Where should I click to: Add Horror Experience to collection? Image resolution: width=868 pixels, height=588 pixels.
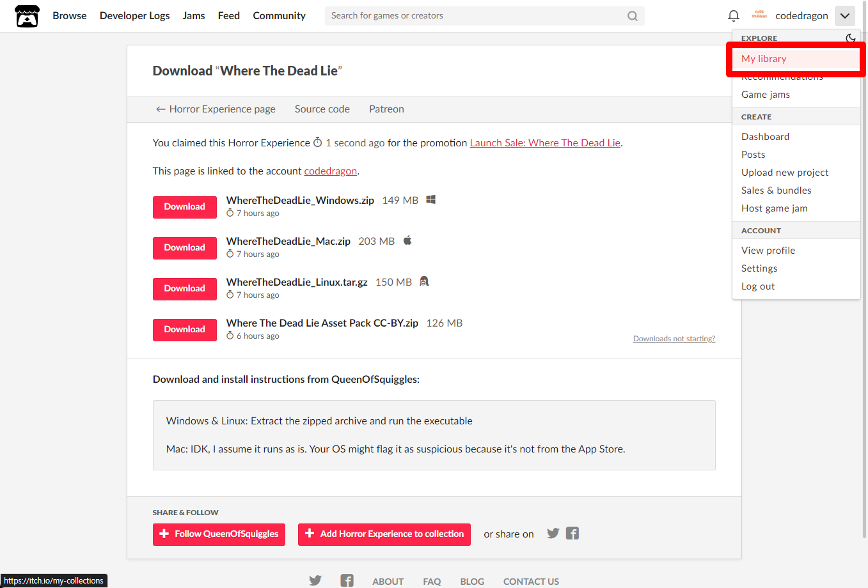click(384, 534)
